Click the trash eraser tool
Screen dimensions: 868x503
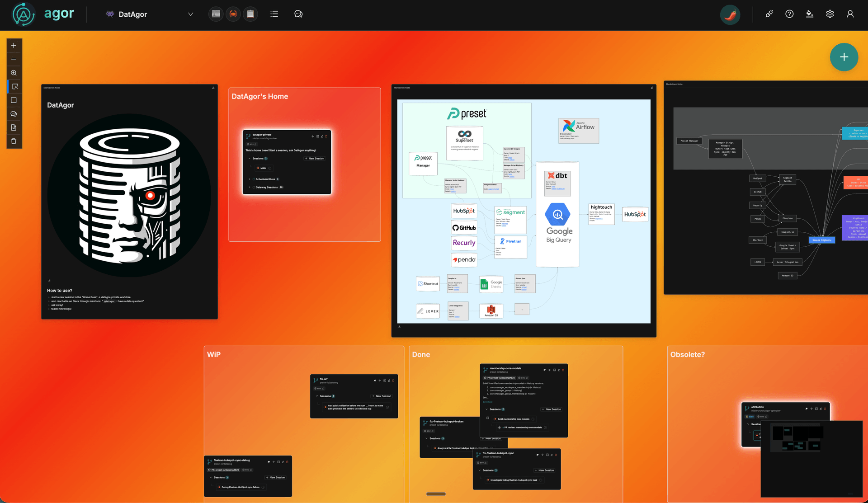pos(14,141)
